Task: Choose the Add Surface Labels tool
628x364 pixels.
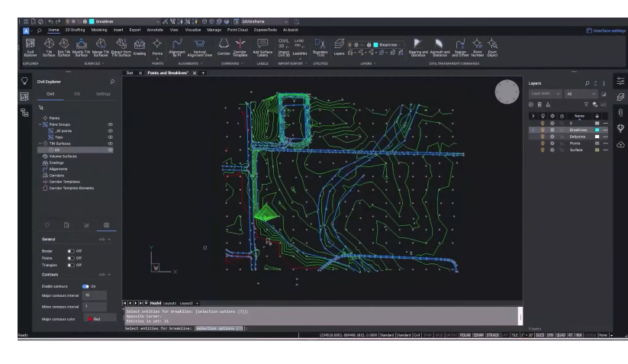Action: tap(262, 47)
